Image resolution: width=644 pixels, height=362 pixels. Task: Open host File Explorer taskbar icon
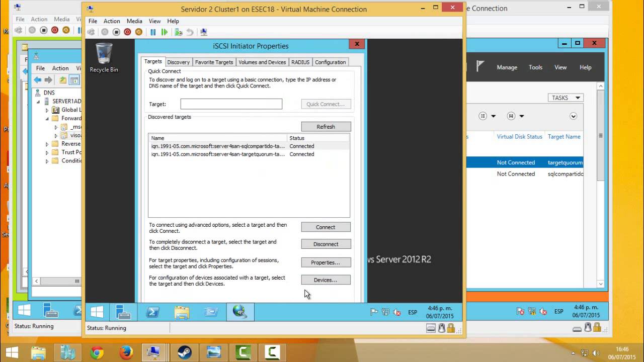[39, 353]
